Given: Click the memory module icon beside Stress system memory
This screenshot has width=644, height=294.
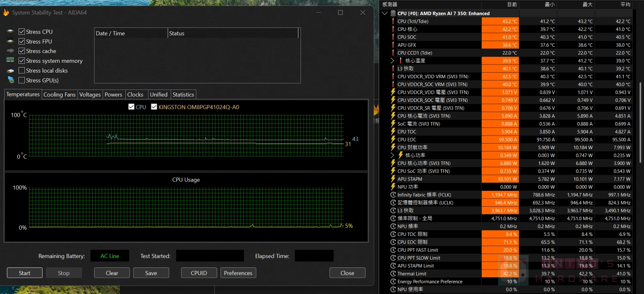Looking at the screenshot, I should (10, 61).
